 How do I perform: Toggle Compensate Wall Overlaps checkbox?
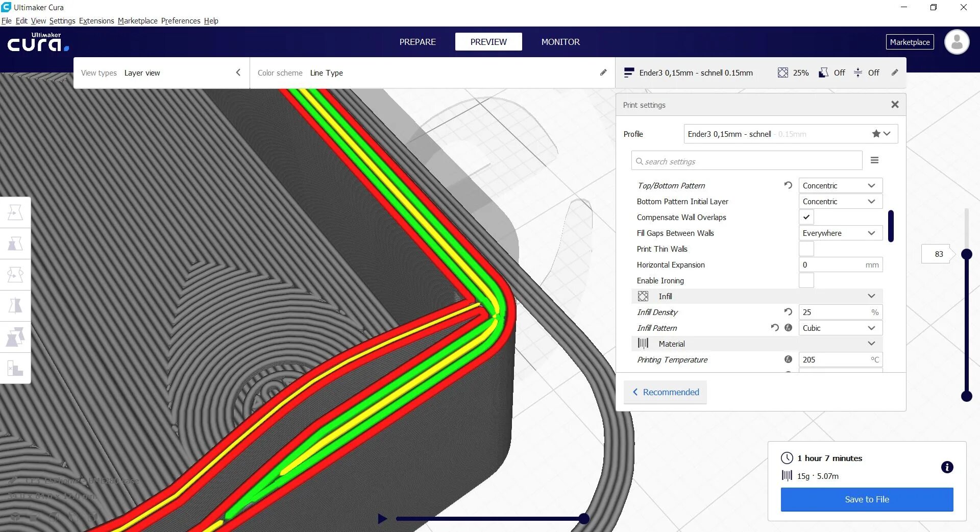(806, 217)
